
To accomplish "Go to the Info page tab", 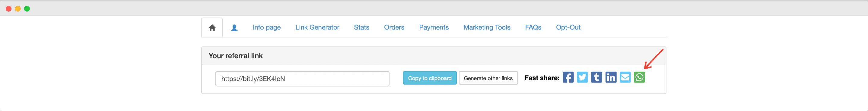I will pyautogui.click(x=266, y=28).
